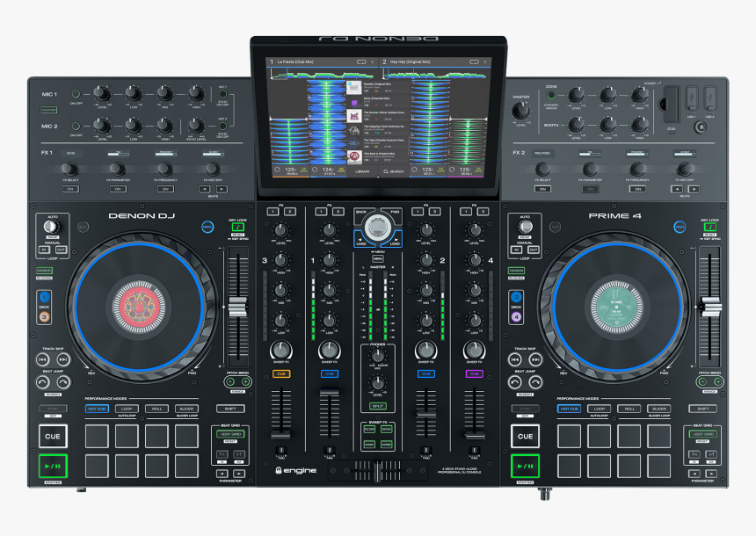Click the central browse encoder knob
The width and height of the screenshot is (756, 536).
(378, 228)
